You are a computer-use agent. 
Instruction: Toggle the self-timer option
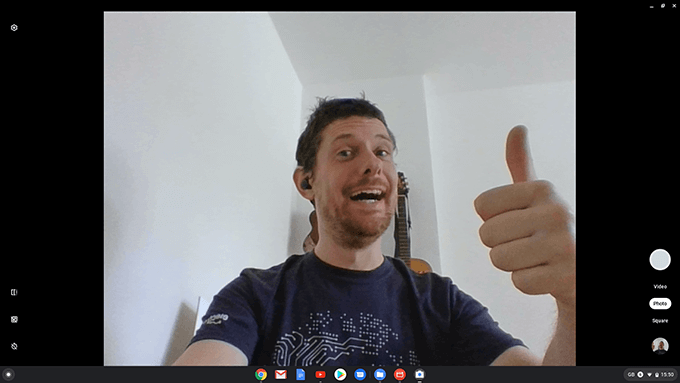[x=14, y=346]
